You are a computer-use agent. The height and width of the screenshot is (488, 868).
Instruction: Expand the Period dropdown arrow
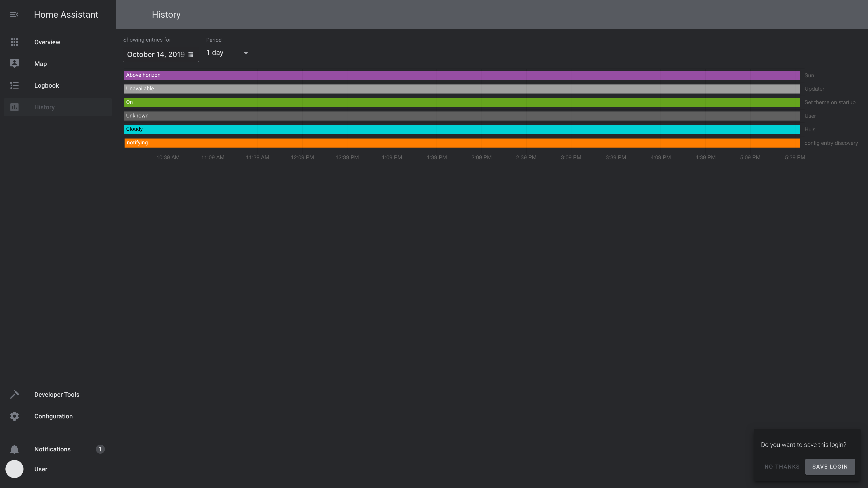[246, 53]
